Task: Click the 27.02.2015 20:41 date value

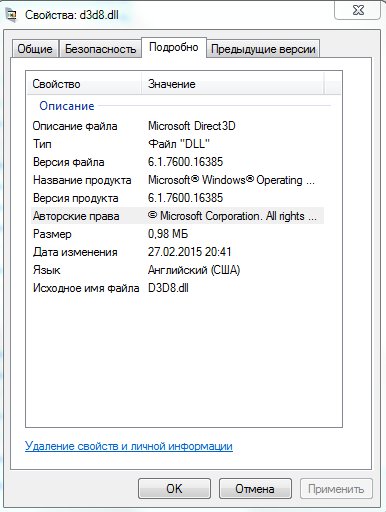Action: pyautogui.click(x=190, y=252)
